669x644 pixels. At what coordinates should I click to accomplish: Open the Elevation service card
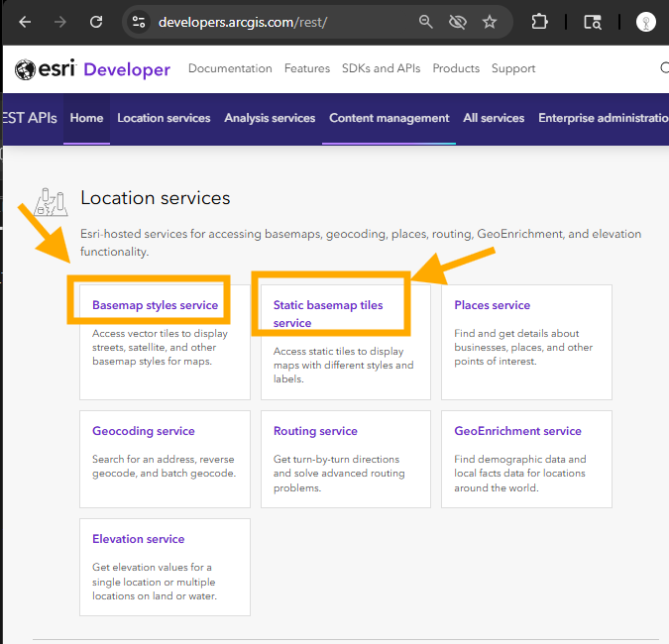(165, 567)
